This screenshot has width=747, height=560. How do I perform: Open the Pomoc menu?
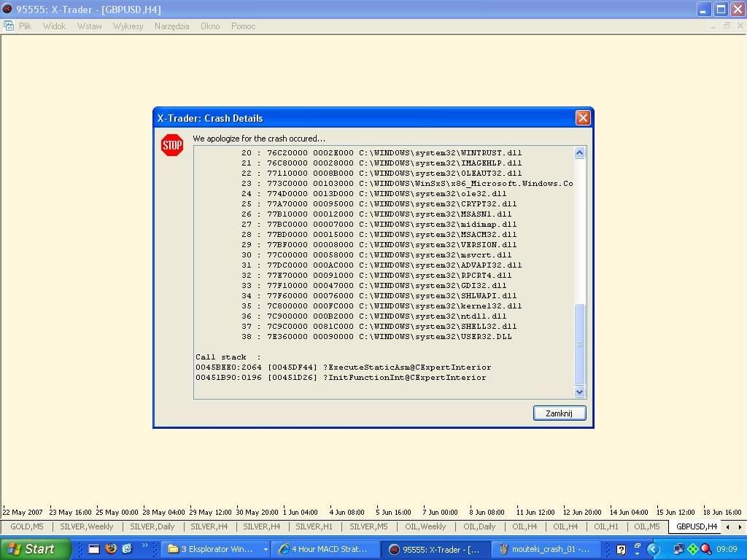coord(243,26)
